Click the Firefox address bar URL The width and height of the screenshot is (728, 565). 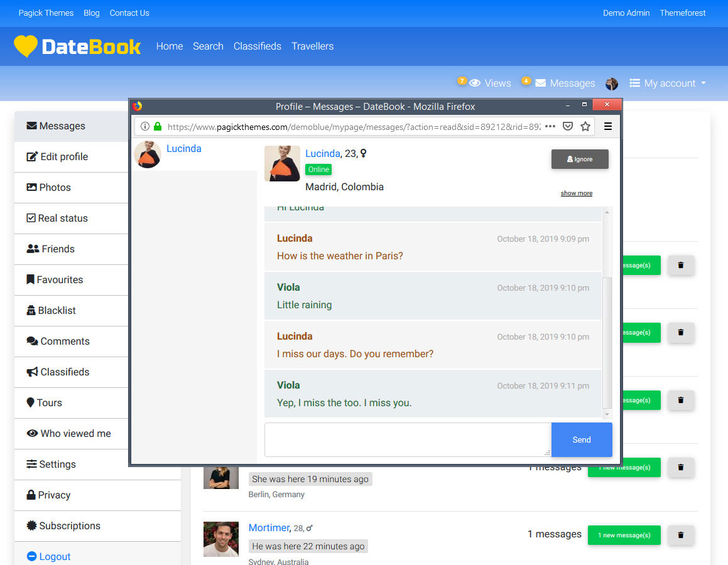354,127
